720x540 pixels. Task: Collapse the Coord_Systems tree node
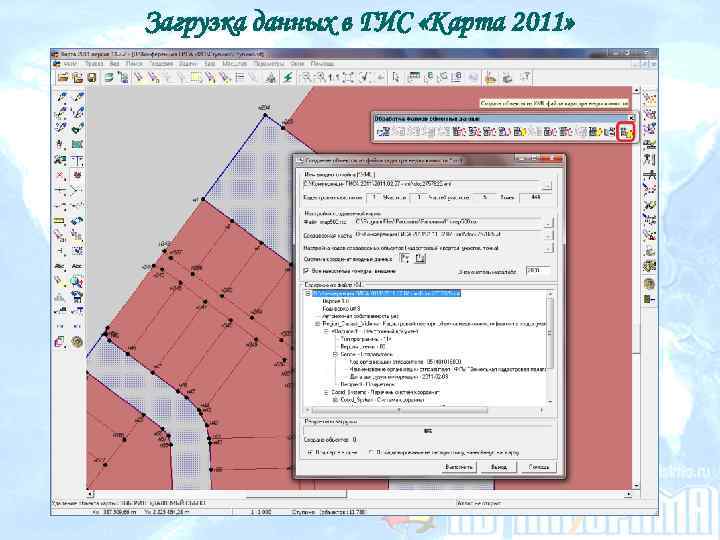point(326,393)
